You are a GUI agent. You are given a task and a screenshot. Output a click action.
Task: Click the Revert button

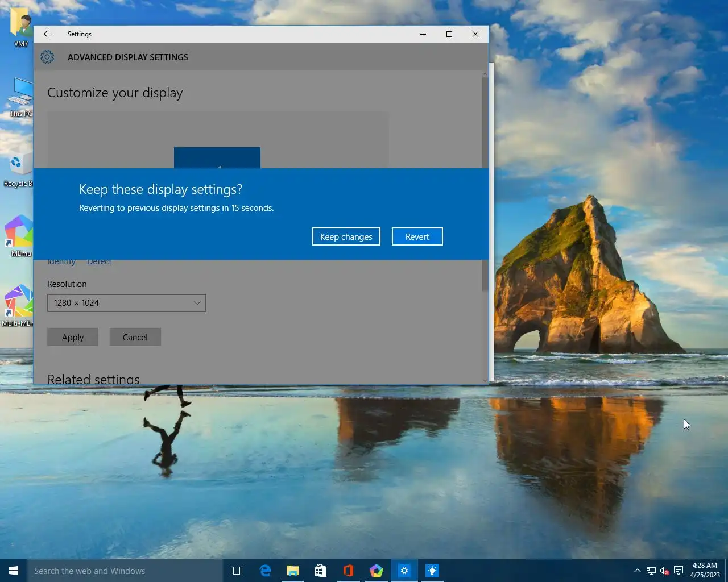[417, 236]
